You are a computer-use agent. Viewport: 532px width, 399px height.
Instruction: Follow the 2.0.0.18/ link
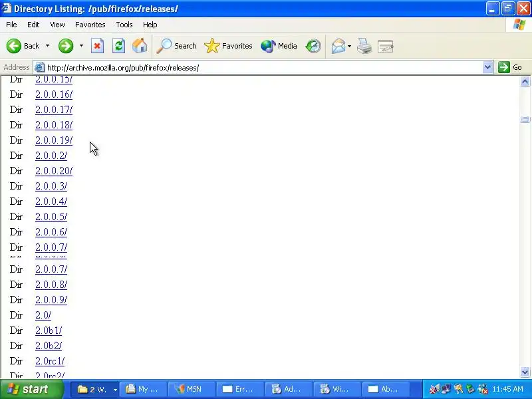coord(54,125)
